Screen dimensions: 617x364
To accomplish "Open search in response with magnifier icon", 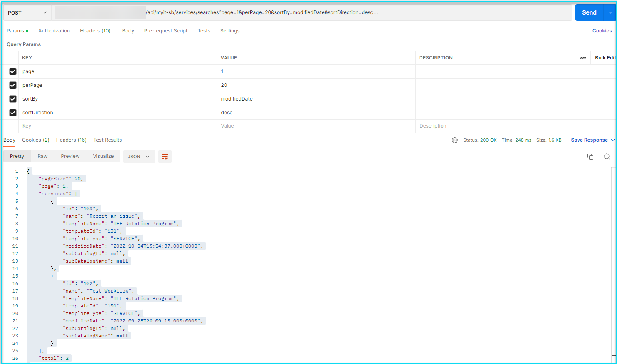I will click(x=607, y=157).
